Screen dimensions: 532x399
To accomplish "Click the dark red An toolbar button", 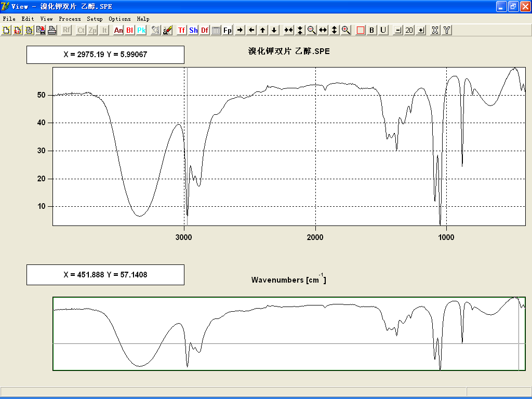I will coord(118,30).
